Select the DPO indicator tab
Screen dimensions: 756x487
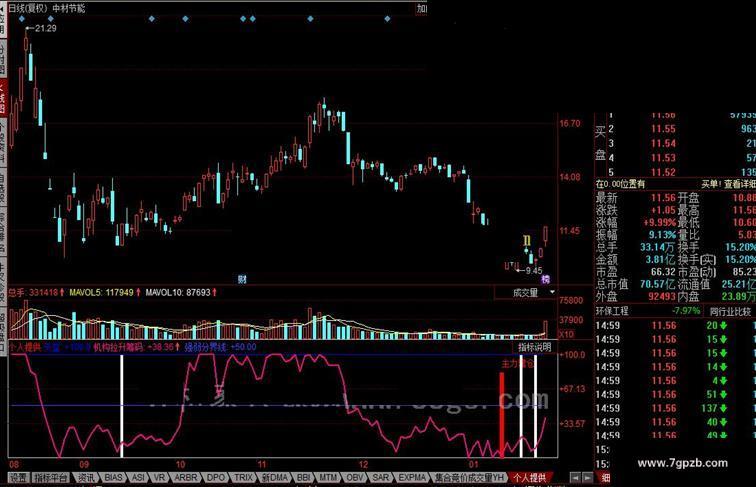click(x=216, y=477)
